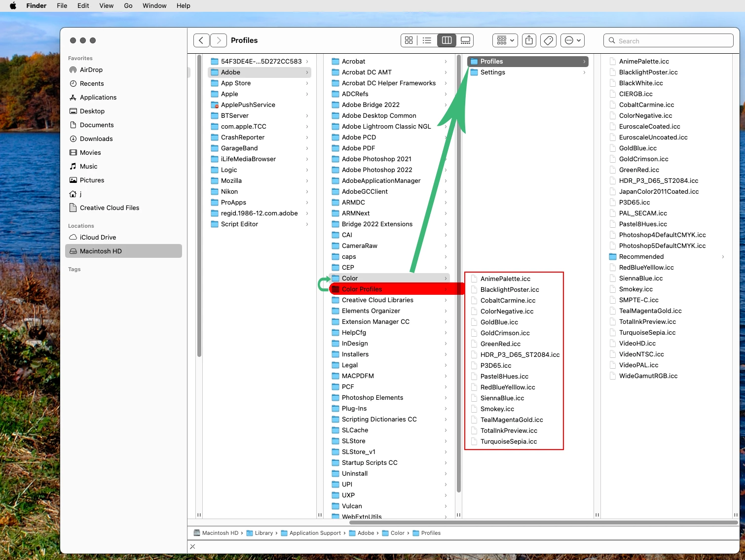
Task: Switch to icon view
Action: tap(409, 40)
